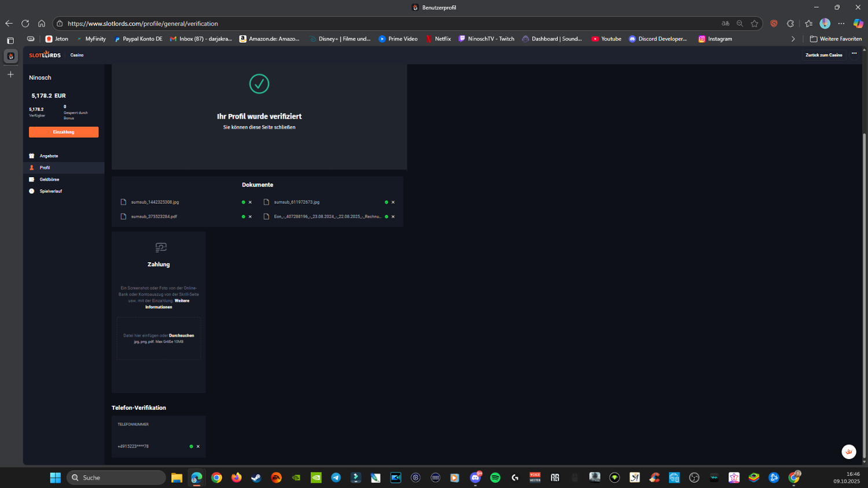Image resolution: width=868 pixels, height=488 pixels.
Task: Open the three-dots menu in site header
Action: click(854, 54)
